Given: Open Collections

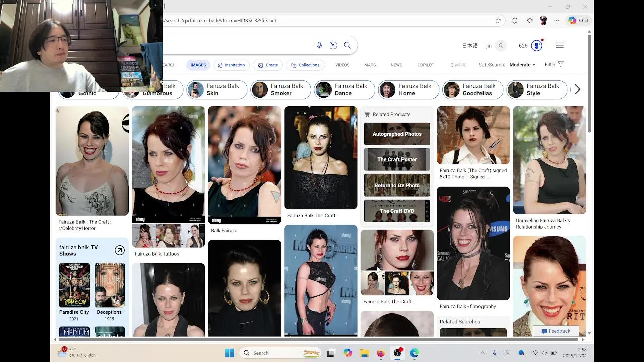Looking at the screenshot, I should click(x=305, y=65).
